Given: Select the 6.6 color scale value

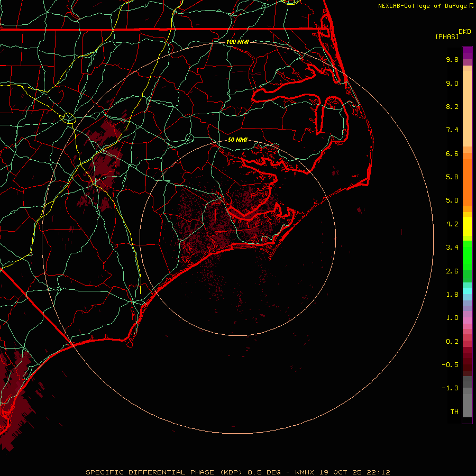Looking at the screenshot, I should point(452,153).
